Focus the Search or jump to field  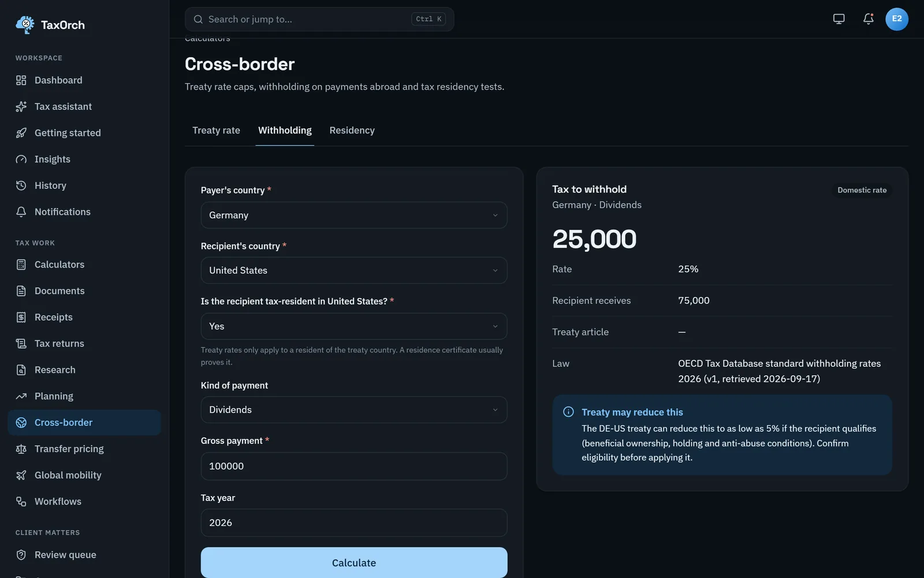tap(319, 19)
